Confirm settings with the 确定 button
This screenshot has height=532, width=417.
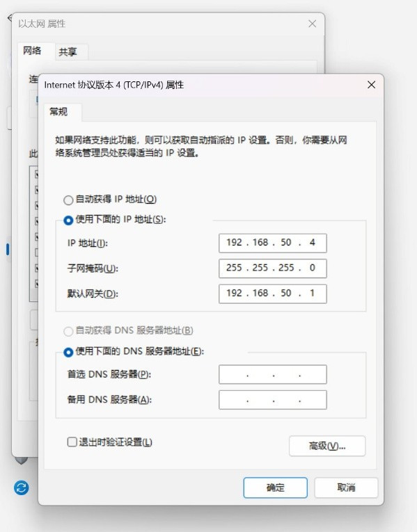(x=276, y=487)
